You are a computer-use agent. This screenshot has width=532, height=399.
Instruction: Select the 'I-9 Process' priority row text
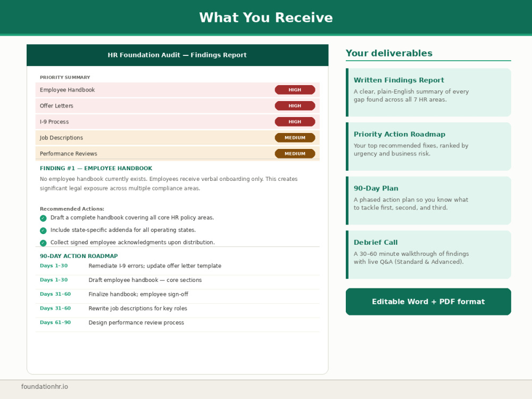click(x=54, y=122)
